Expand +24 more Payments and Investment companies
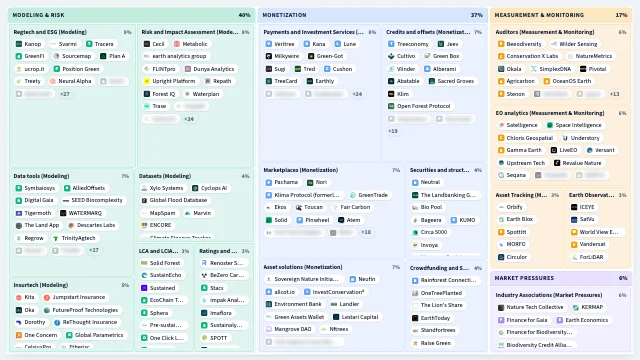 point(357,94)
